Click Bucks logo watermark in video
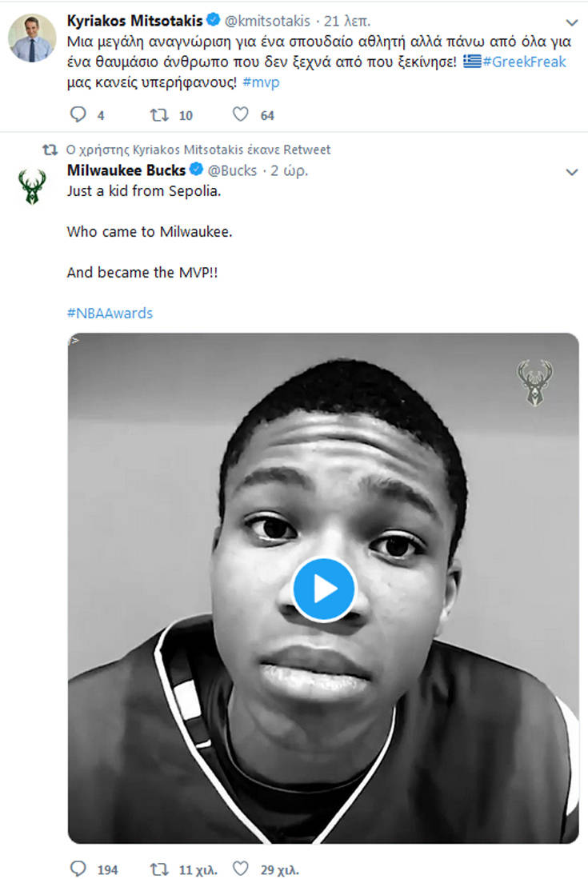588x879 pixels. [x=534, y=382]
